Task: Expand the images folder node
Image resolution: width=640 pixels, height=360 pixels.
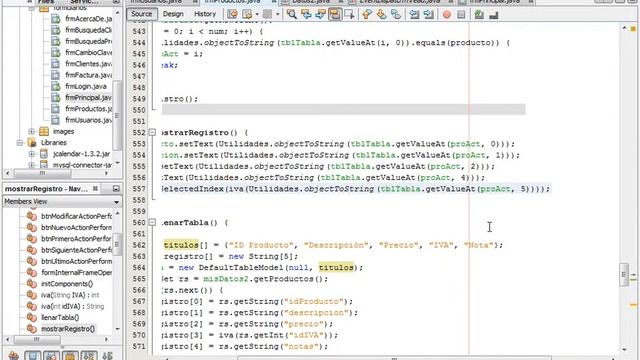Action: coord(31,131)
